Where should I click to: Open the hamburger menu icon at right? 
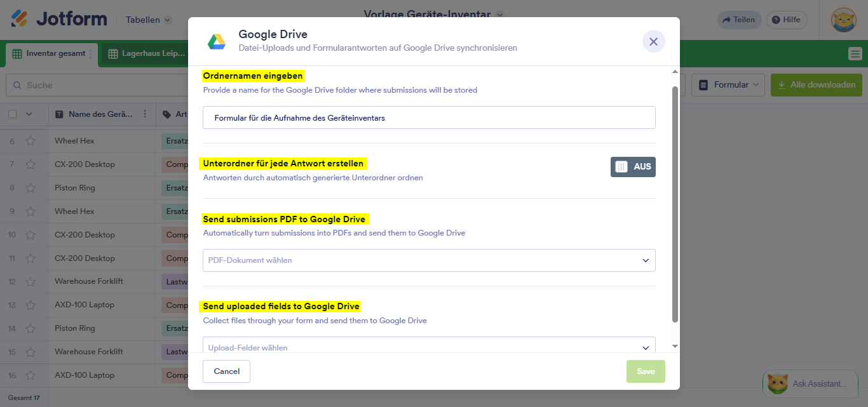coord(855,54)
